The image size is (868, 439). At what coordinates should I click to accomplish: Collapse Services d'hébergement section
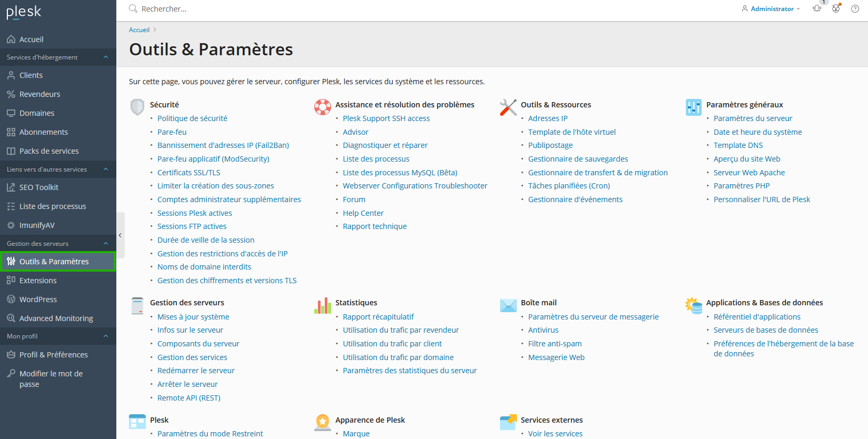[106, 57]
